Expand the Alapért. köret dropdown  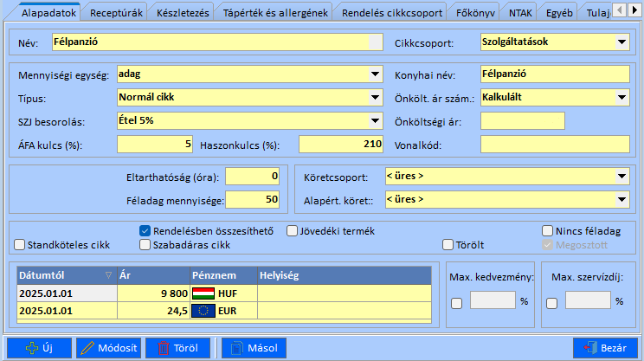pyautogui.click(x=621, y=200)
